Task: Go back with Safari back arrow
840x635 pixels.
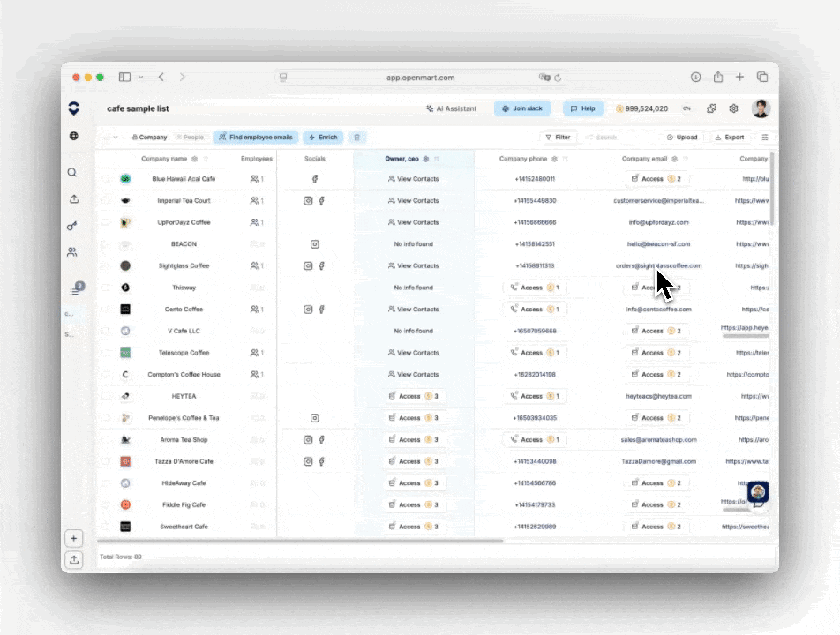Action: tap(161, 77)
